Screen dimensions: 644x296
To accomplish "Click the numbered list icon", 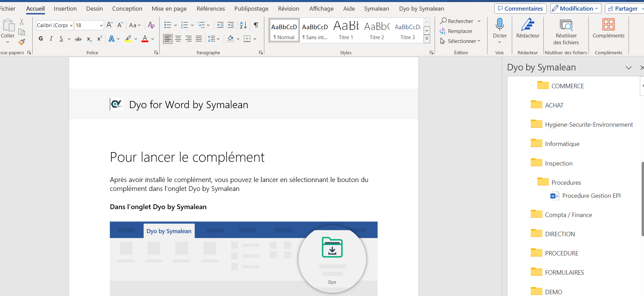I will pyautogui.click(x=185, y=25).
